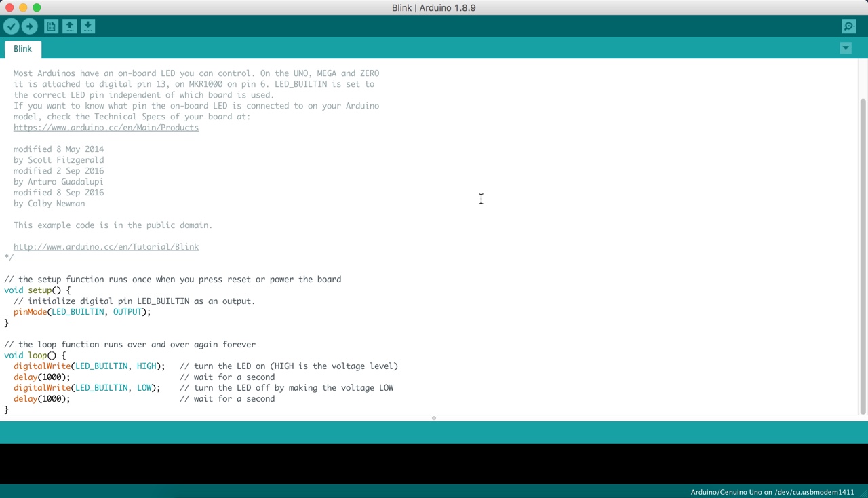Viewport: 868px width, 498px height.
Task: Click the console divider handle dot
Action: 434,418
